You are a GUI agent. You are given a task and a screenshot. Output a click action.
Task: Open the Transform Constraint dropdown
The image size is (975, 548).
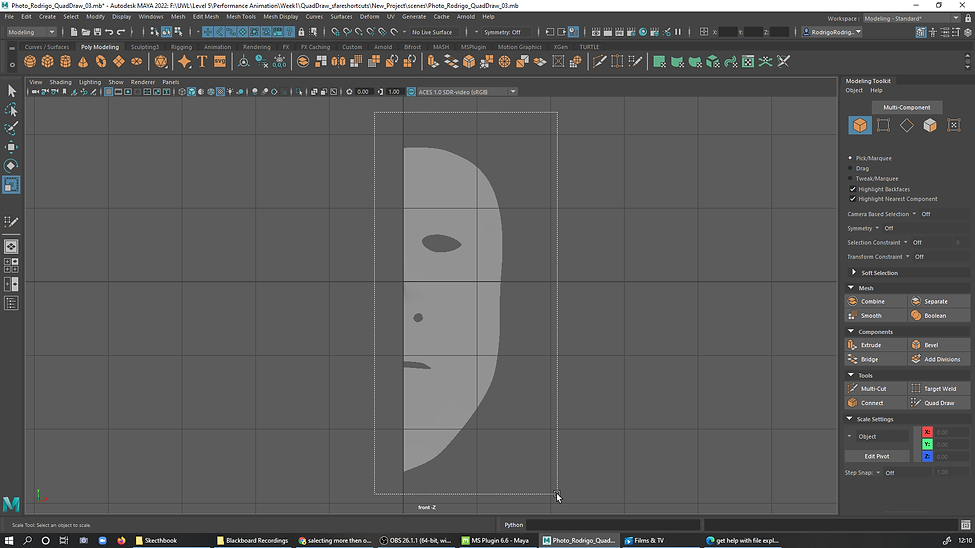907,256
